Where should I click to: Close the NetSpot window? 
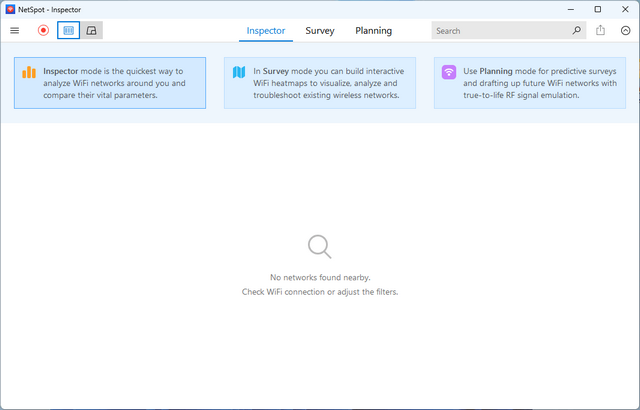click(625, 9)
